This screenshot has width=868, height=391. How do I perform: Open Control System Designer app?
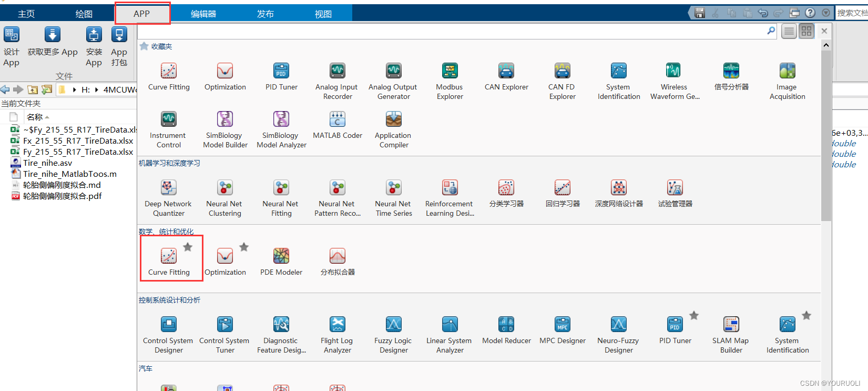169,335
